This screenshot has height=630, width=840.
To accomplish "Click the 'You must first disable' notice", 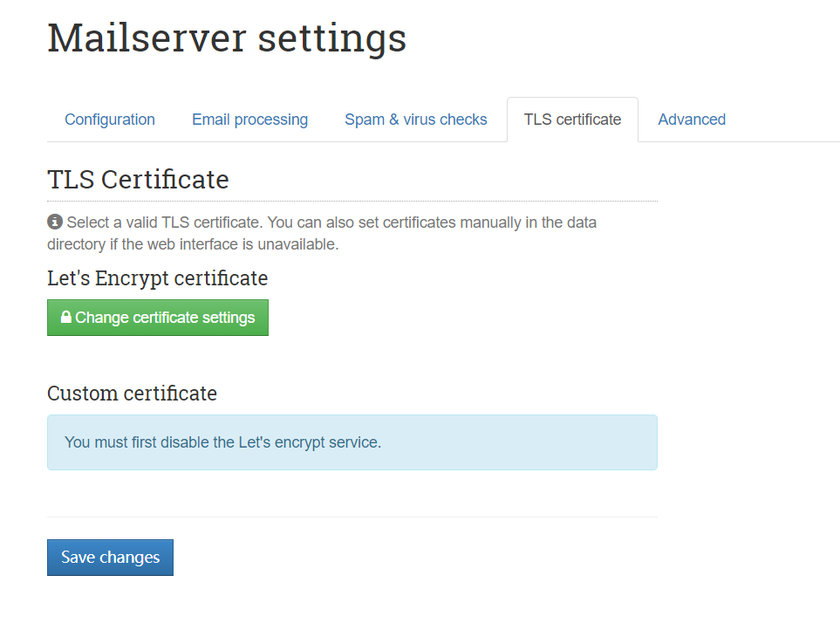I will click(x=352, y=442).
